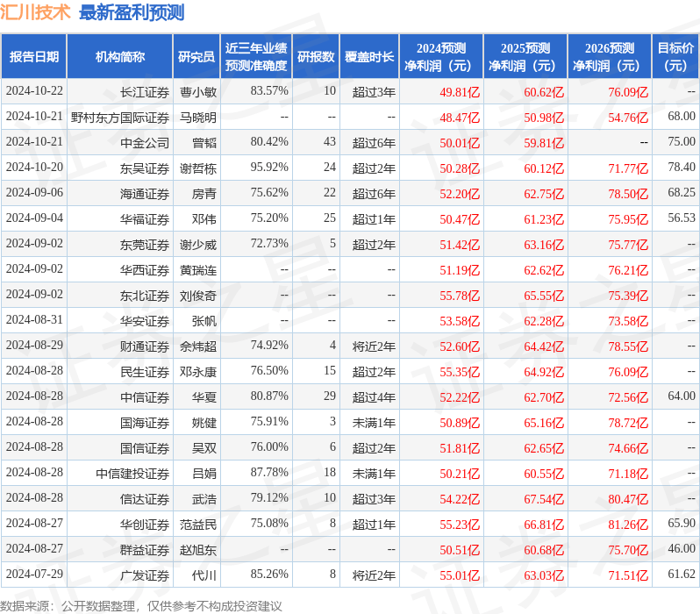Click the date 2024-10-22
The height and width of the screenshot is (614, 700).
34,90
